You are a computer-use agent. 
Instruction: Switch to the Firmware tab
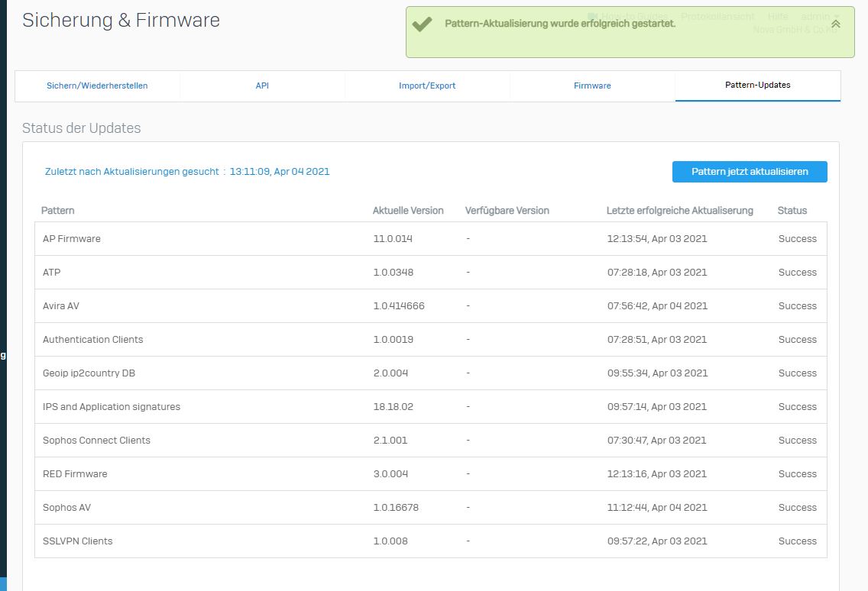point(592,86)
